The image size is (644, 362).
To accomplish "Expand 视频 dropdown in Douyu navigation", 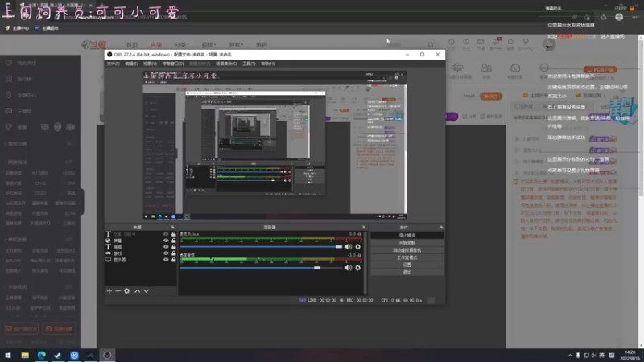I will coord(208,45).
